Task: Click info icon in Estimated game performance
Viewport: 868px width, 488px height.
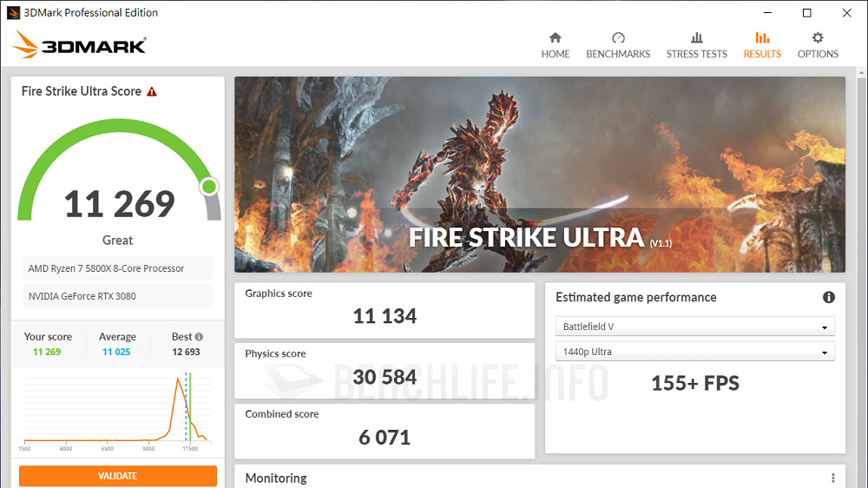Action: click(x=829, y=297)
